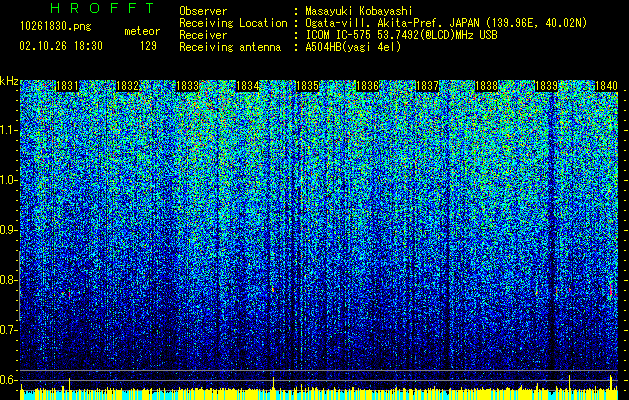Click the 'Receiving Location' label

click(233, 24)
